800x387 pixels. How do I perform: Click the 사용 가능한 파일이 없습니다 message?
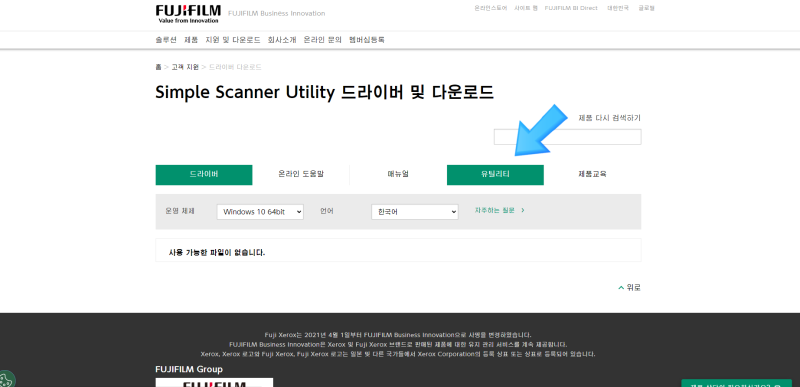pyautogui.click(x=217, y=252)
